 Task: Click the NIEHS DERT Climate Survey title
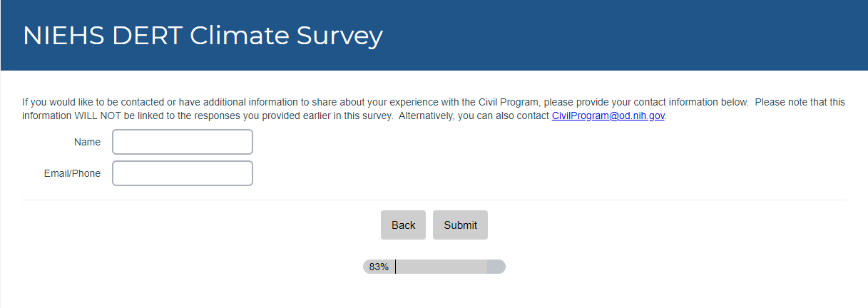203,36
